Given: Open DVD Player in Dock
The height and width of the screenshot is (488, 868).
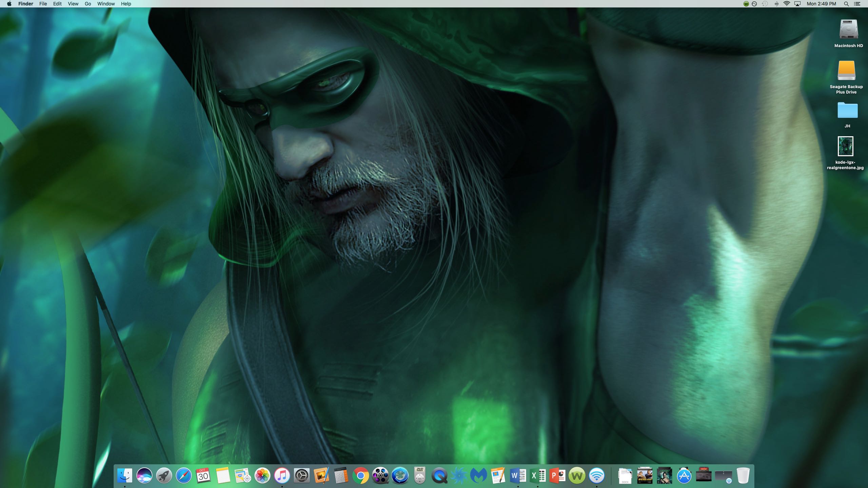Looking at the screenshot, I should (x=419, y=475).
